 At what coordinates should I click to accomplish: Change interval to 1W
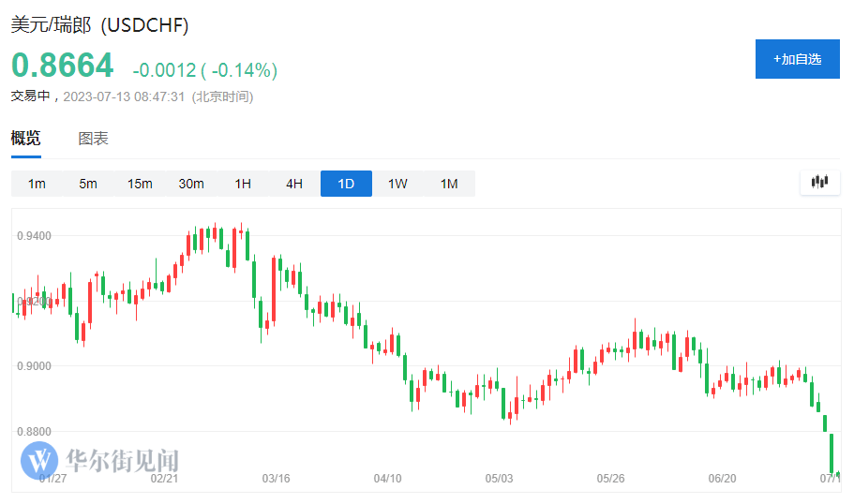[397, 184]
